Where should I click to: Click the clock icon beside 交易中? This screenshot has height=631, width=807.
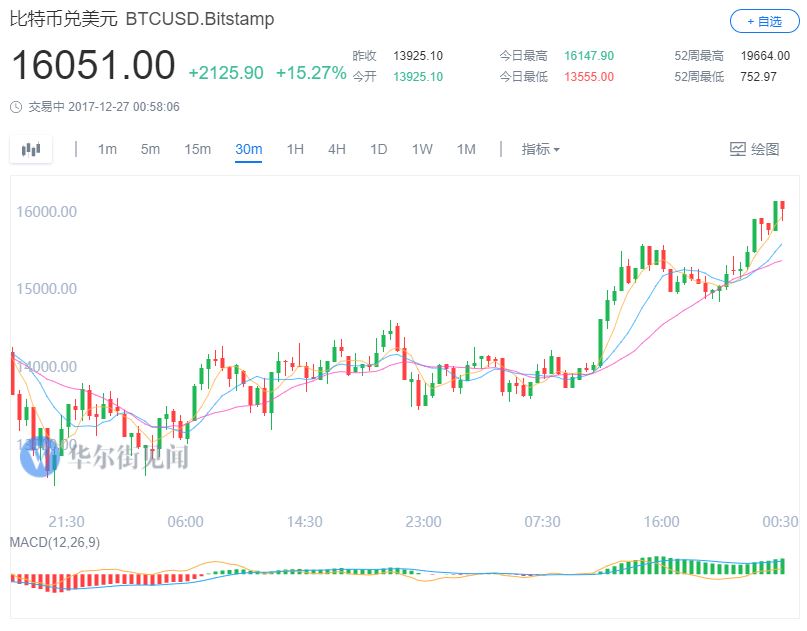coord(16,107)
